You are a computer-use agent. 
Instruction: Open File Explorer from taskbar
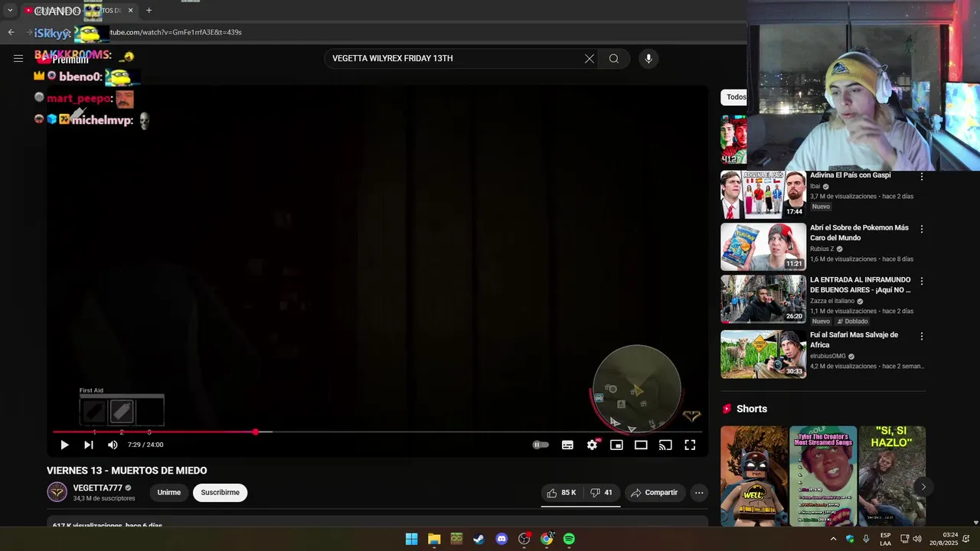pyautogui.click(x=434, y=539)
